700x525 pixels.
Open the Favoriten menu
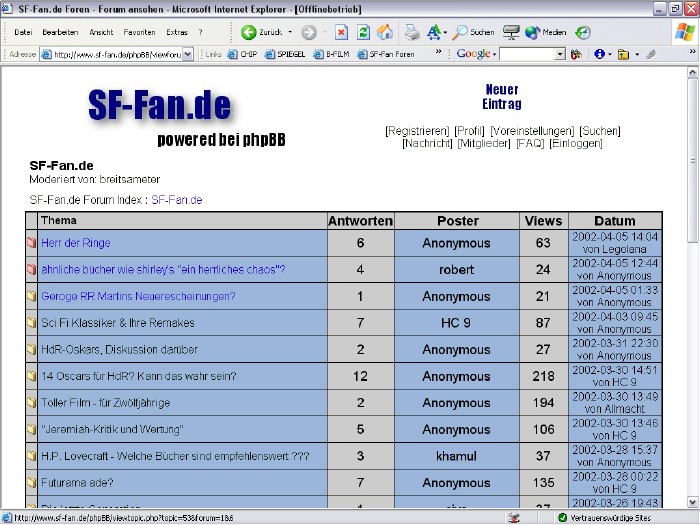tap(139, 32)
